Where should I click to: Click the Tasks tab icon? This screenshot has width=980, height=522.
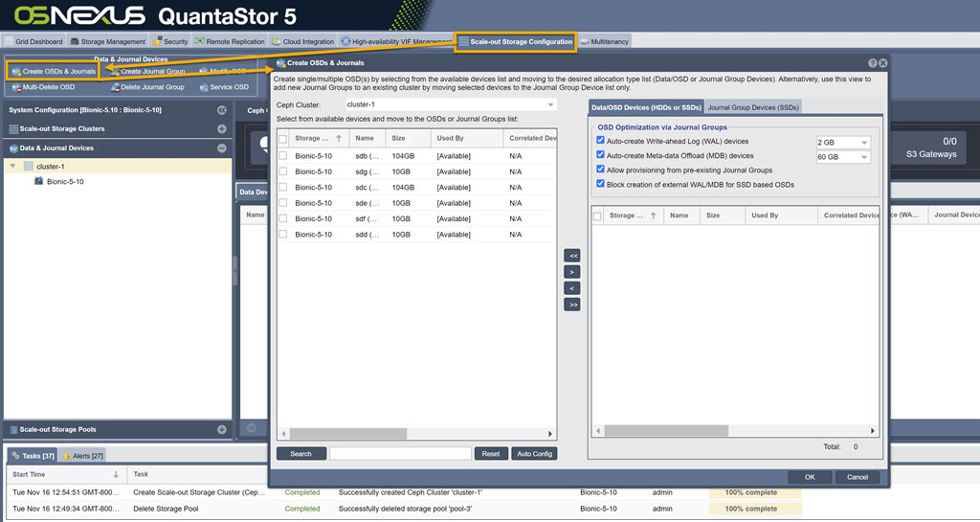[x=15, y=456]
